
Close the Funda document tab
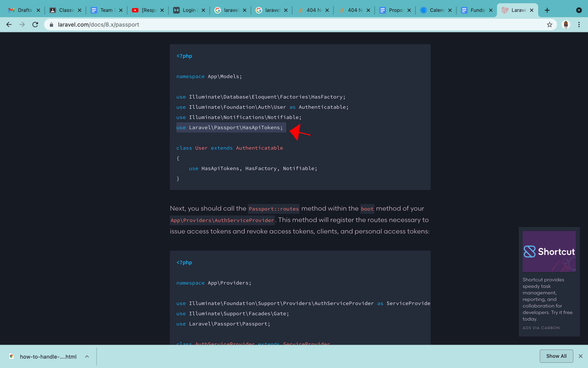491,10
